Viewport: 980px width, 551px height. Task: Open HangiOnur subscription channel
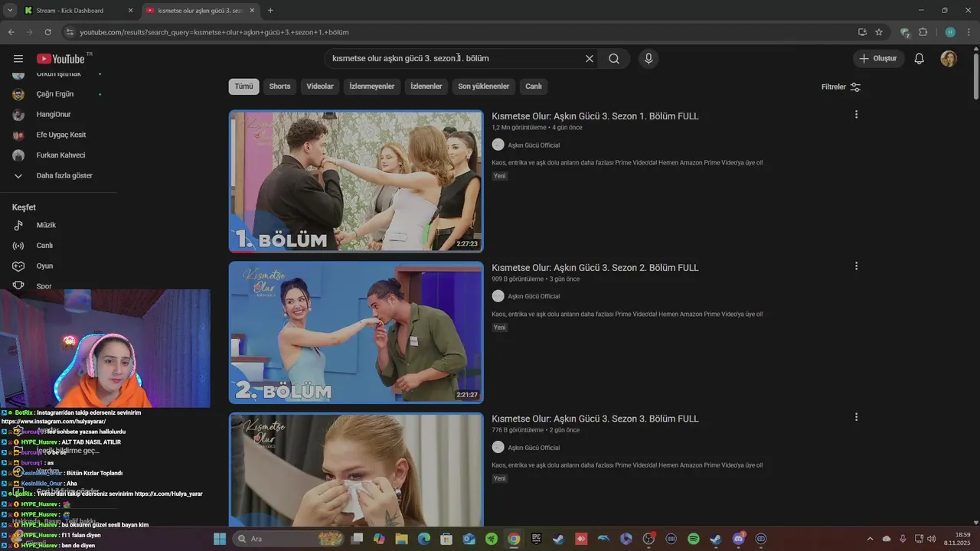(x=54, y=115)
